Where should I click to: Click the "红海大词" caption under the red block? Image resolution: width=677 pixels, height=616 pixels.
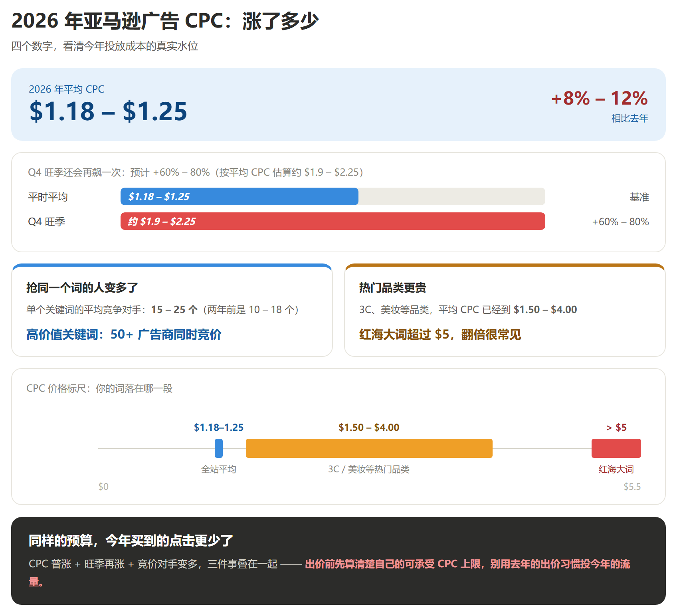(x=616, y=469)
